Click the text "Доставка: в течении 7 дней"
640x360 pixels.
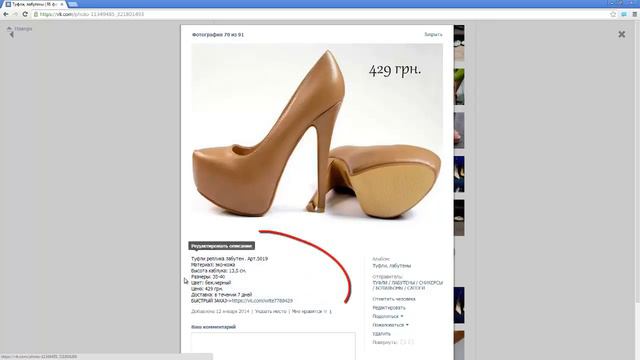(221, 295)
